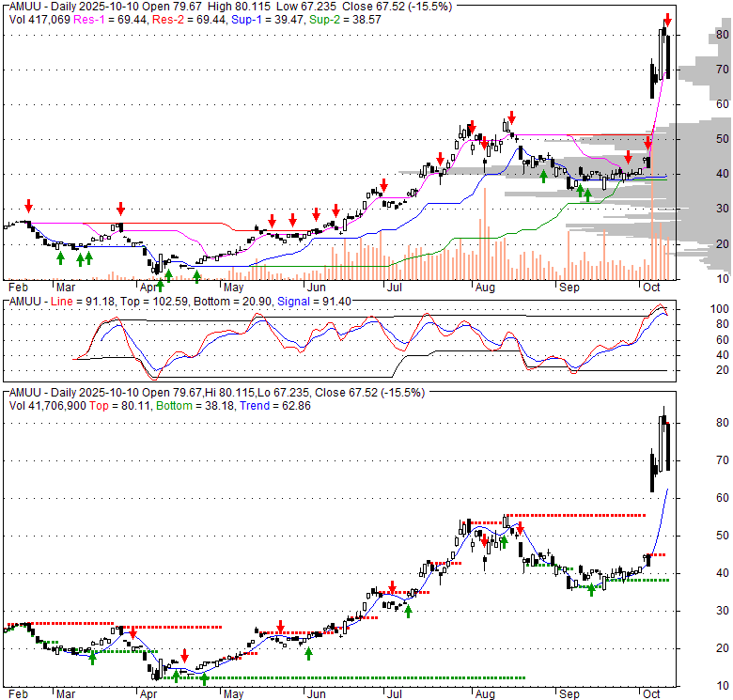Click the 30 price tick on bottom chart
Viewport: 733px width, 700px height.
tap(723, 611)
